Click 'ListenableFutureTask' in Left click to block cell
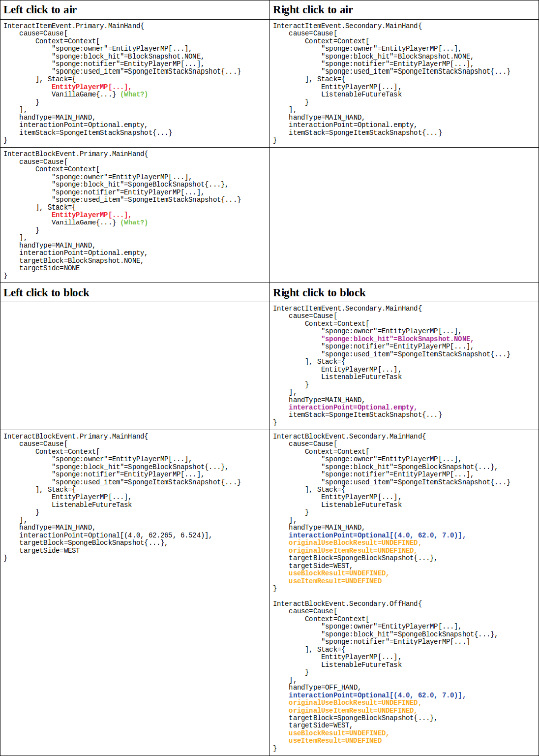The image size is (539, 756). [91, 504]
